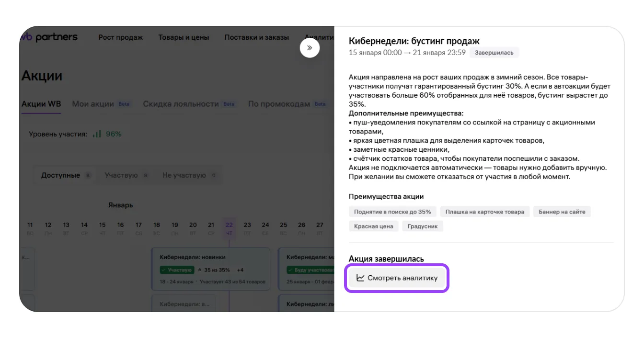Select the Участвую filter
This screenshot has height=338, width=644.
coord(121,175)
